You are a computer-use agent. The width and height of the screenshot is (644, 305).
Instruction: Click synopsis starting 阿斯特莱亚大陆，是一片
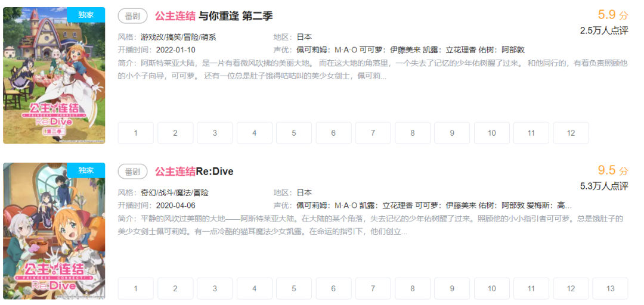point(373,70)
